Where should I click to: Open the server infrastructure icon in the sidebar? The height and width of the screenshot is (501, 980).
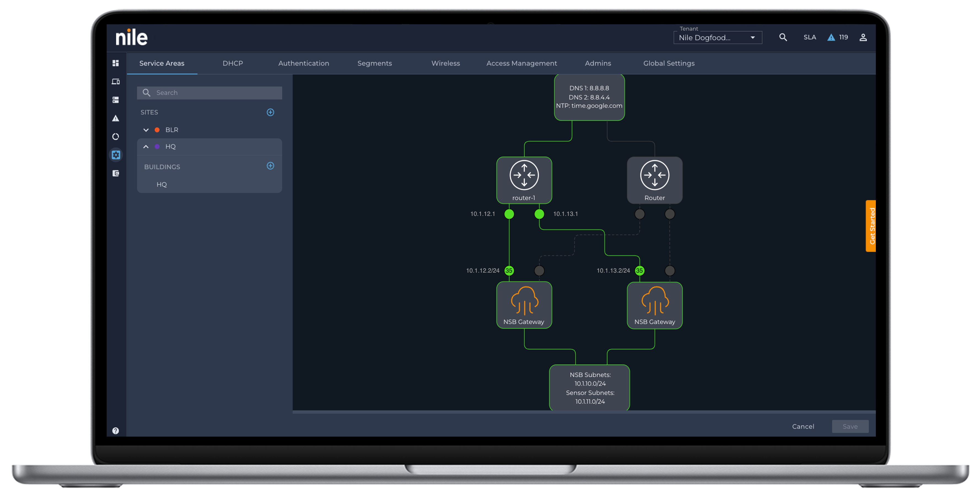[x=116, y=100]
